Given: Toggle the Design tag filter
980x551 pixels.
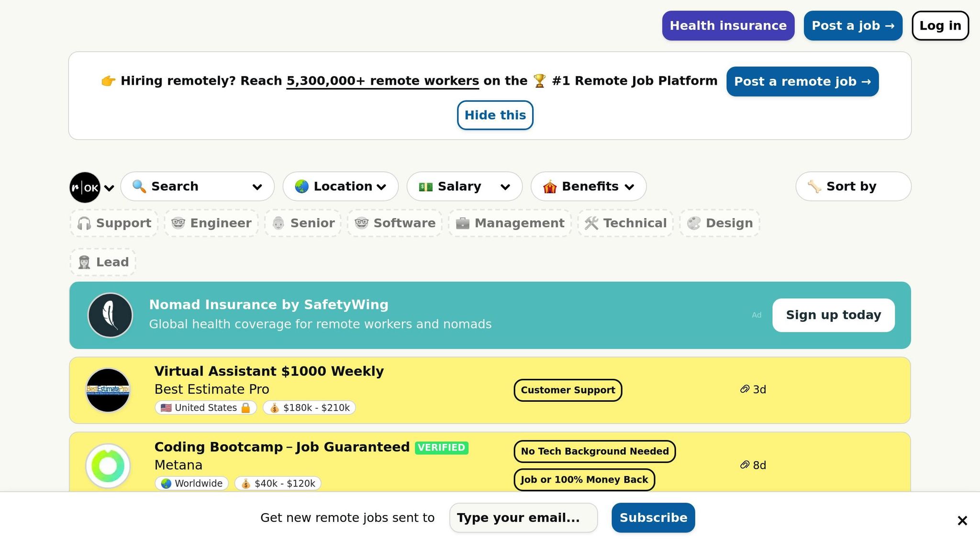Looking at the screenshot, I should pyautogui.click(x=720, y=223).
